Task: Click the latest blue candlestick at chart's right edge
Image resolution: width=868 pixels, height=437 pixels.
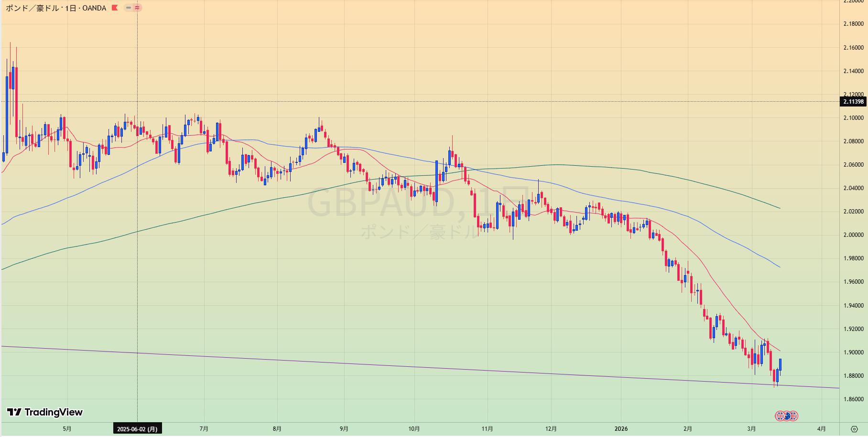Action: click(780, 364)
